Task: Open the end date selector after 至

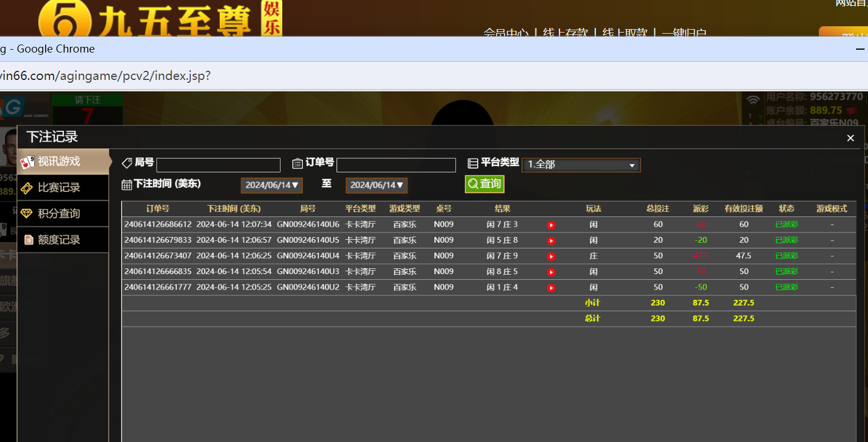Action: click(377, 185)
